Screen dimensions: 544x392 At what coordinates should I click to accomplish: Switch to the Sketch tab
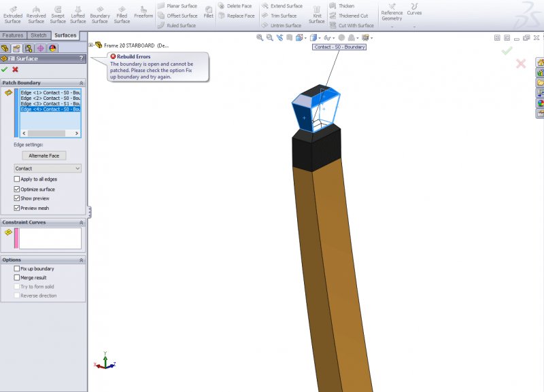pos(39,35)
